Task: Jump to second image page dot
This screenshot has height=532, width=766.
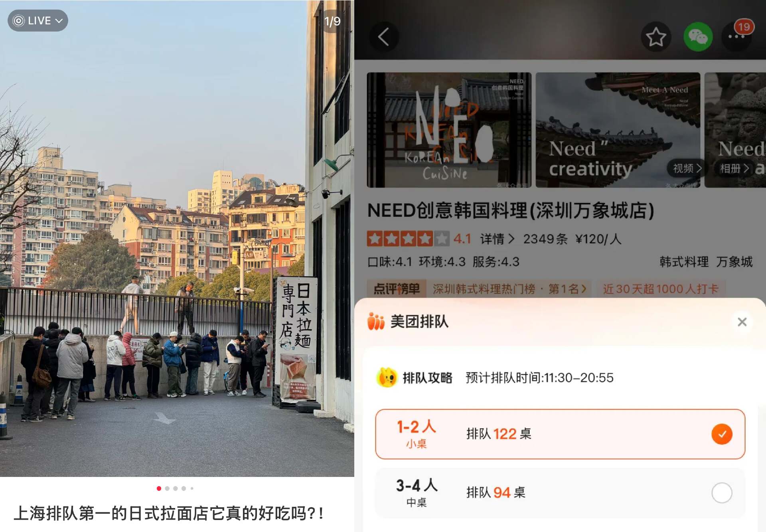Action: click(167, 488)
